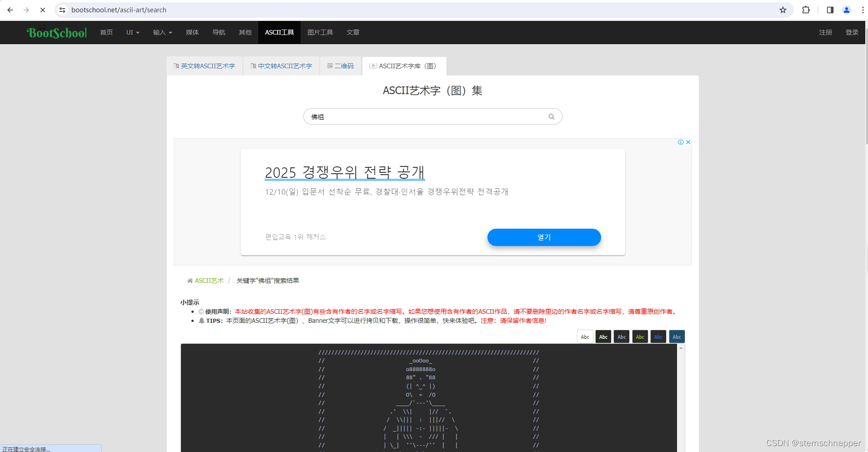Image resolution: width=868 pixels, height=452 pixels.
Task: Bookmark this page via the star icon
Action: pos(783,10)
